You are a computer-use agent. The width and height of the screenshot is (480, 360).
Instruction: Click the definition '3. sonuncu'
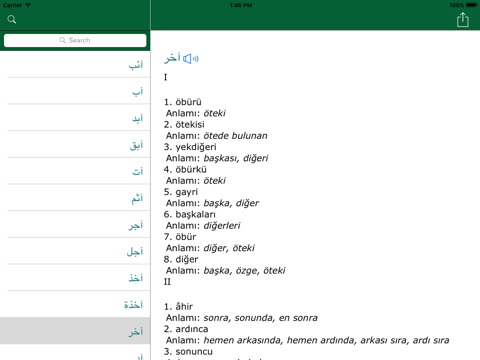(x=188, y=352)
